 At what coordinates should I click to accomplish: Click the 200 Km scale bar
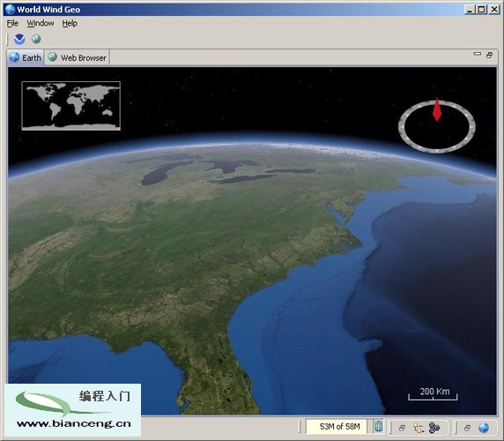[x=433, y=394]
